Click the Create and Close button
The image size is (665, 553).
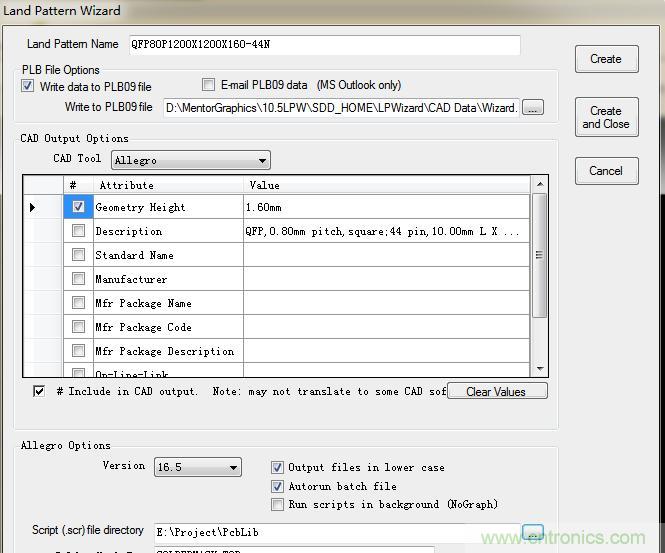pyautogui.click(x=606, y=118)
